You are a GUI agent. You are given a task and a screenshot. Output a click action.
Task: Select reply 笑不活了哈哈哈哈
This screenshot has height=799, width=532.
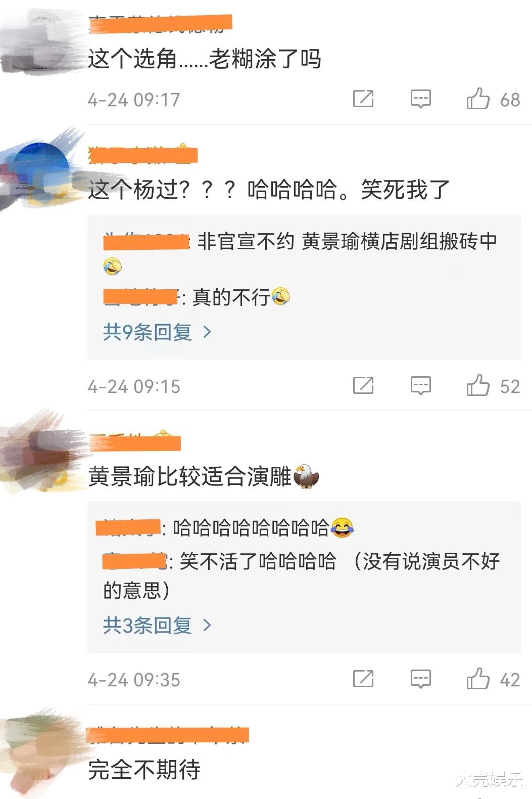pos(258,561)
